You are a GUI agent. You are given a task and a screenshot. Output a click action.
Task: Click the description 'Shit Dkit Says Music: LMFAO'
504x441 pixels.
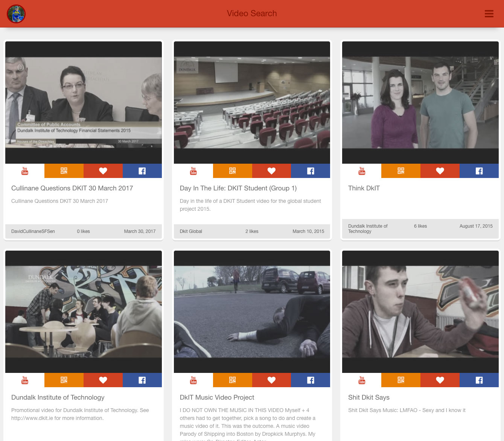[407, 410]
